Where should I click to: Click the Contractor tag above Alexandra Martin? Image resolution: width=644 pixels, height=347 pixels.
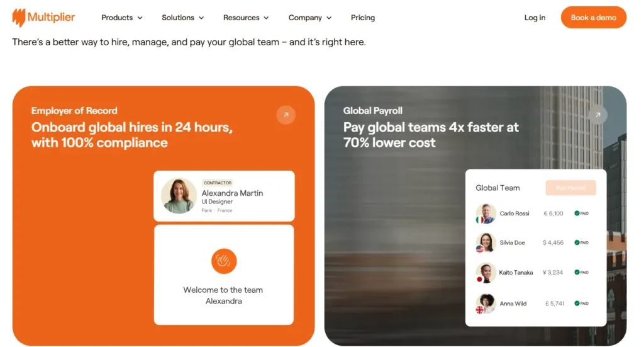[218, 183]
